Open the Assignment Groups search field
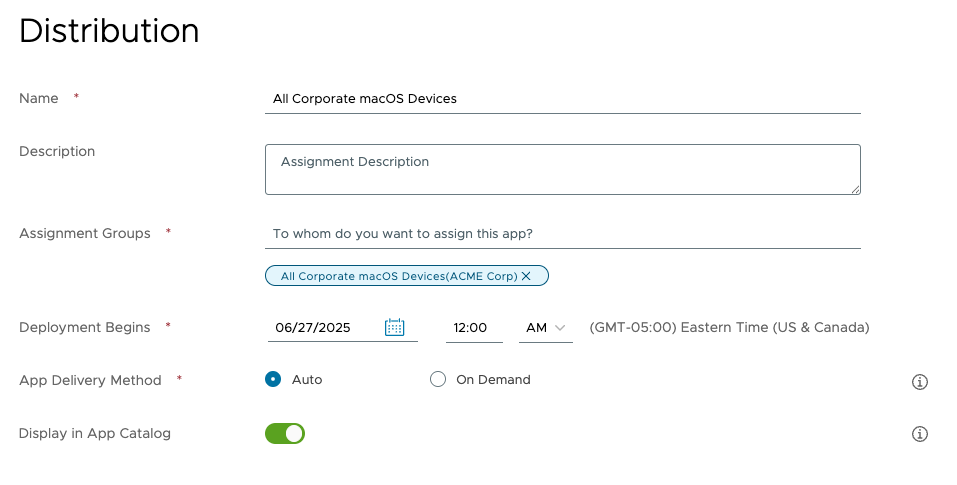 coord(562,234)
